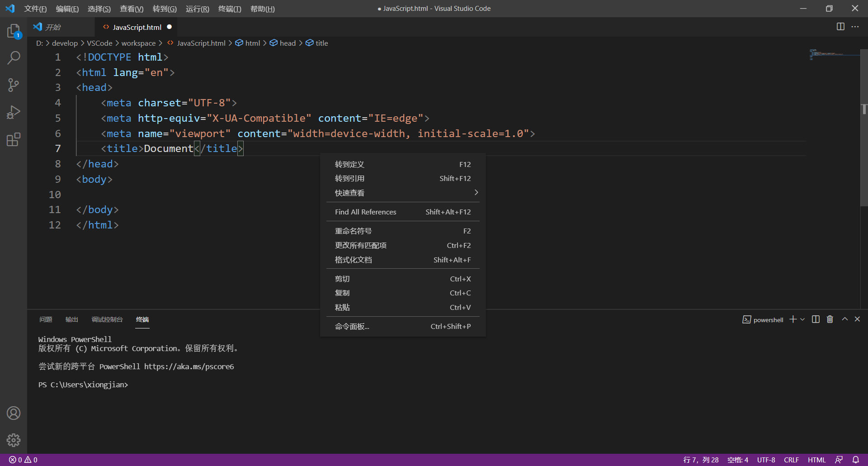Open notifications via the bell icon
This screenshot has width=868, height=466.
pyautogui.click(x=857, y=460)
